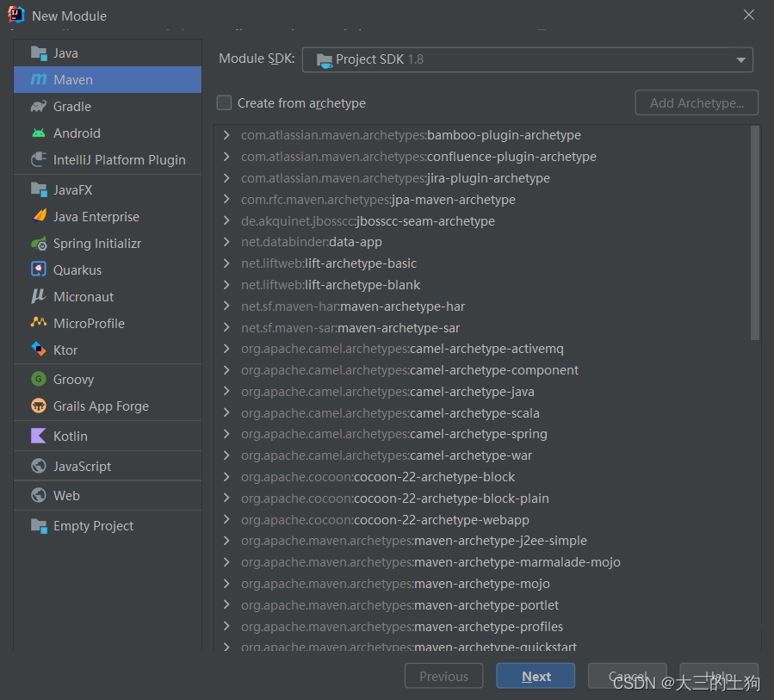Select maven-archetype-marmalade-mojo row
Viewport: 774px width, 700px height.
tap(484, 562)
